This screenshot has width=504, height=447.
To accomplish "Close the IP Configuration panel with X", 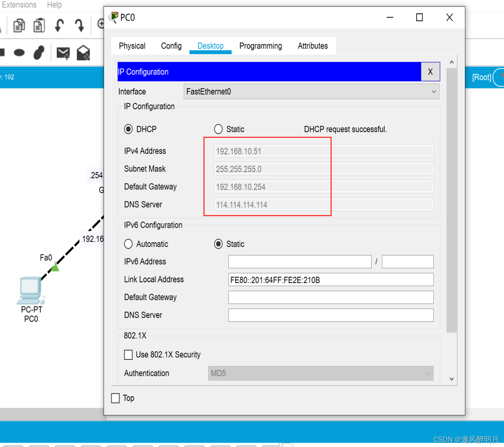I will (430, 72).
